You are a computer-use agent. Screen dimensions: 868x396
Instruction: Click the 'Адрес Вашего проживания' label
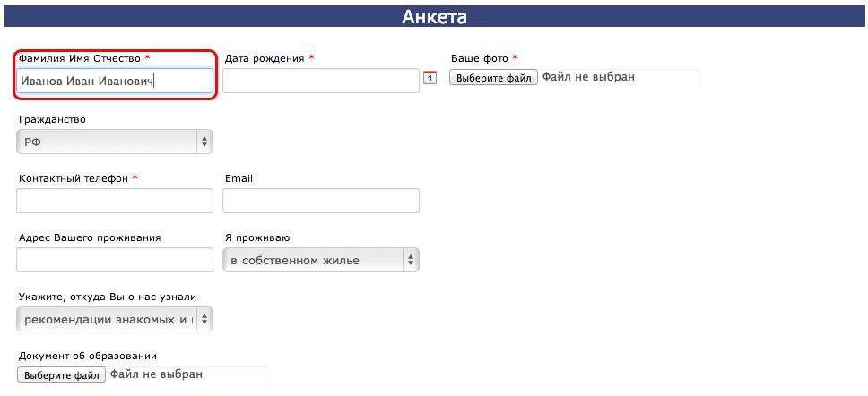90,237
